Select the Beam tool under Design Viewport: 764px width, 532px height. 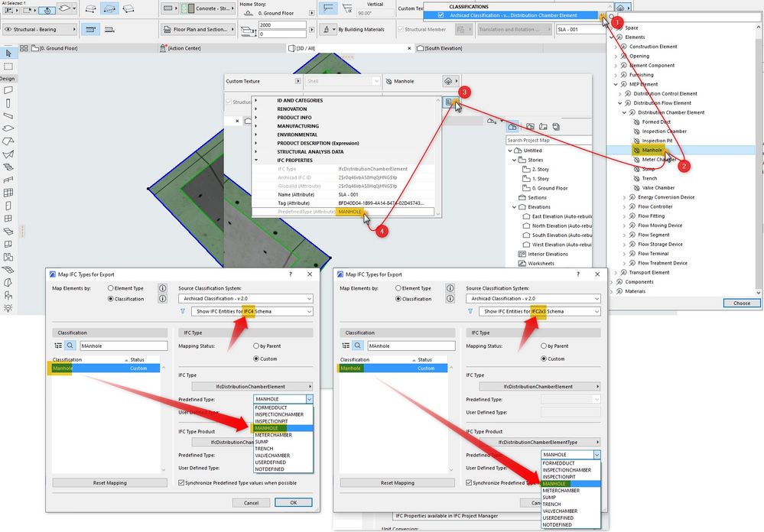[x=8, y=115]
